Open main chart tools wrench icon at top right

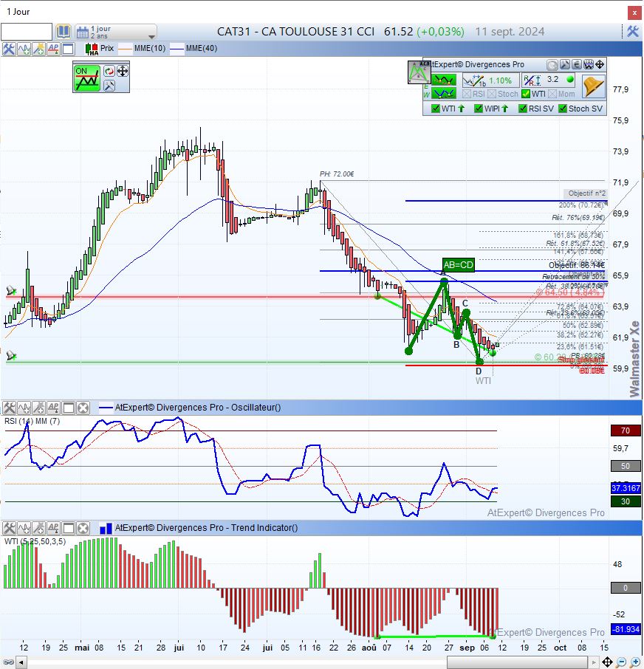tap(633, 32)
